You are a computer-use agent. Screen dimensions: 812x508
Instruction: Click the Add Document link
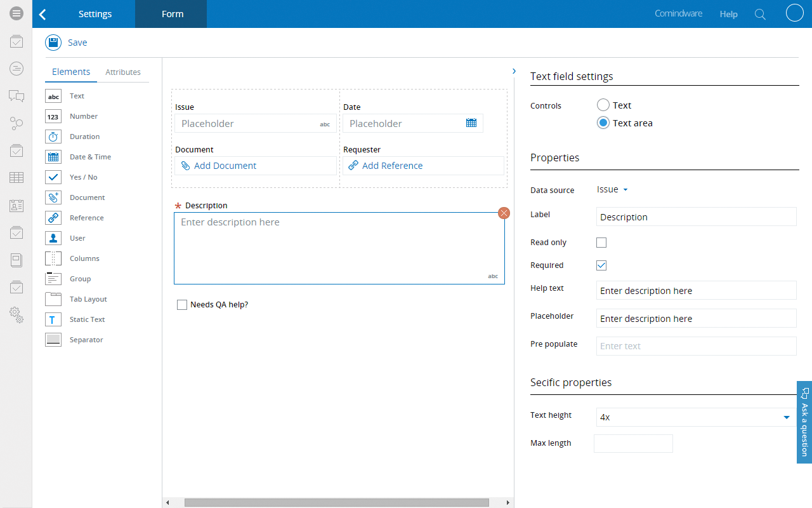225,166
